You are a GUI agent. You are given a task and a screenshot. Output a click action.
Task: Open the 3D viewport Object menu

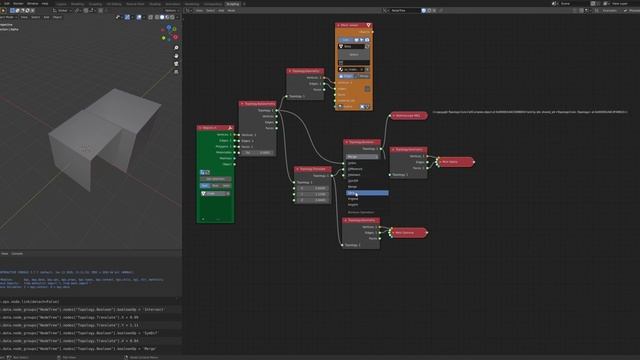(57, 17)
